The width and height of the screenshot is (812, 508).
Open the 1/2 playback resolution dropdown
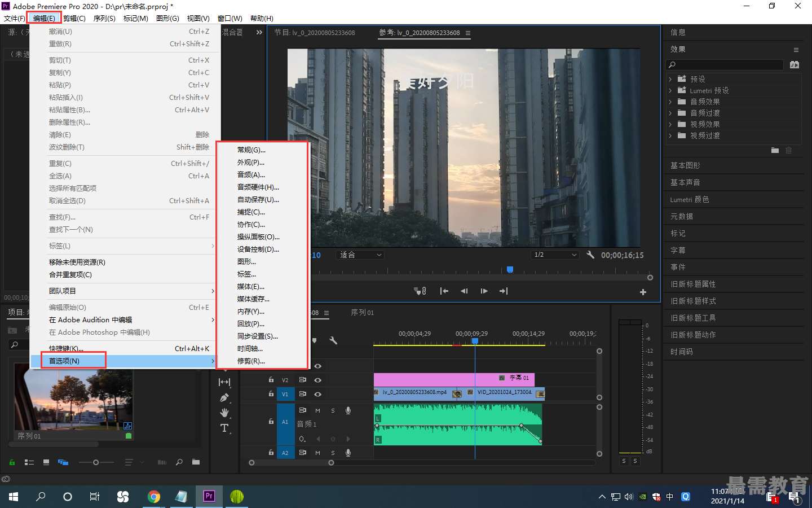pos(555,255)
